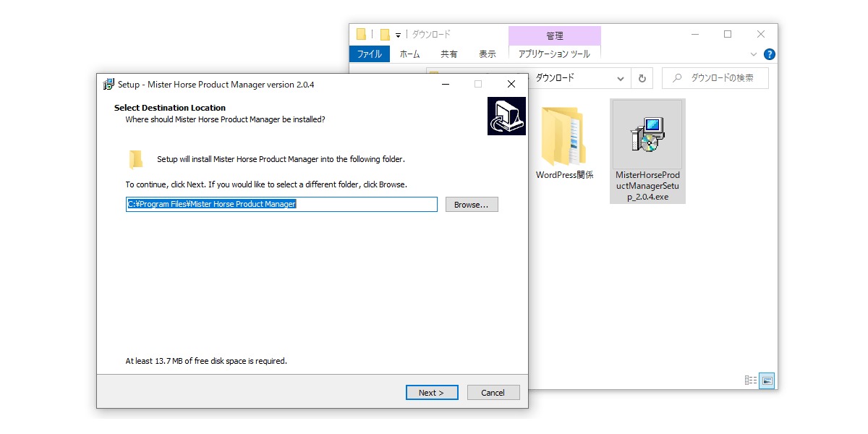Switch to the 表示 ribbon tab
868x434 pixels.
(488, 54)
